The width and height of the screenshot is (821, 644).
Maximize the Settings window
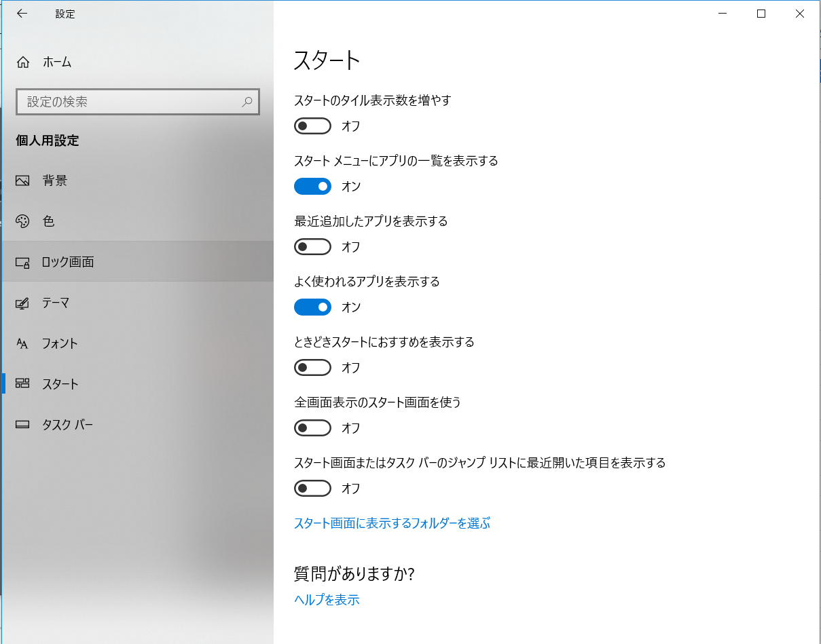(761, 14)
